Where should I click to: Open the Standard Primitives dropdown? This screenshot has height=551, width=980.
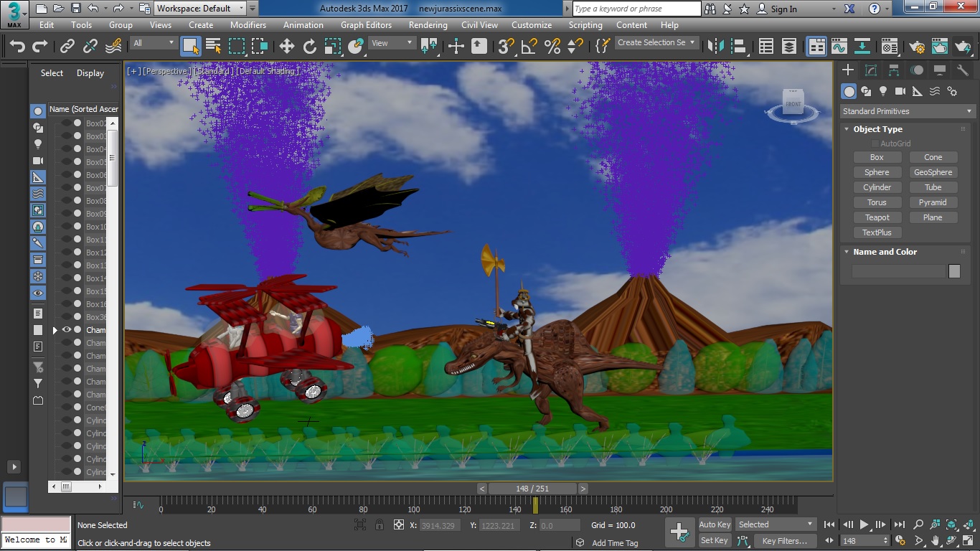[x=908, y=111]
